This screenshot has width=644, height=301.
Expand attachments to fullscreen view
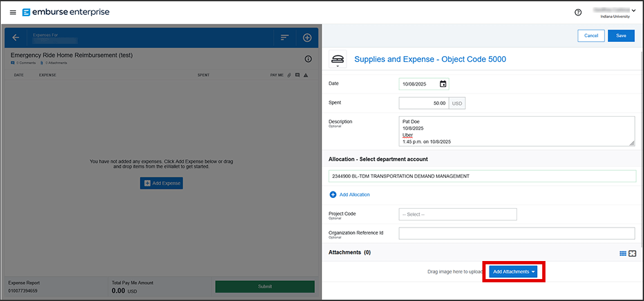(x=632, y=253)
